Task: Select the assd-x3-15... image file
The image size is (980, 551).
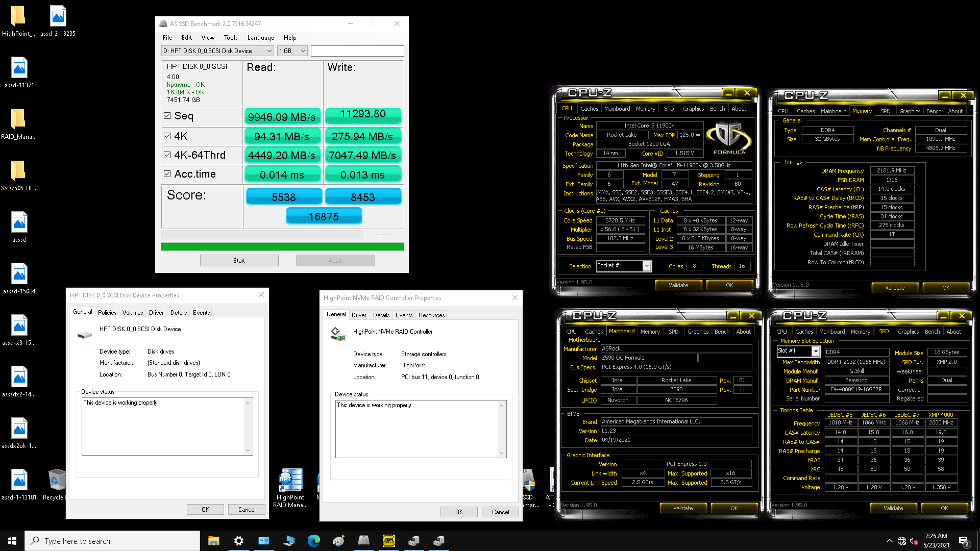Action: 19,330
